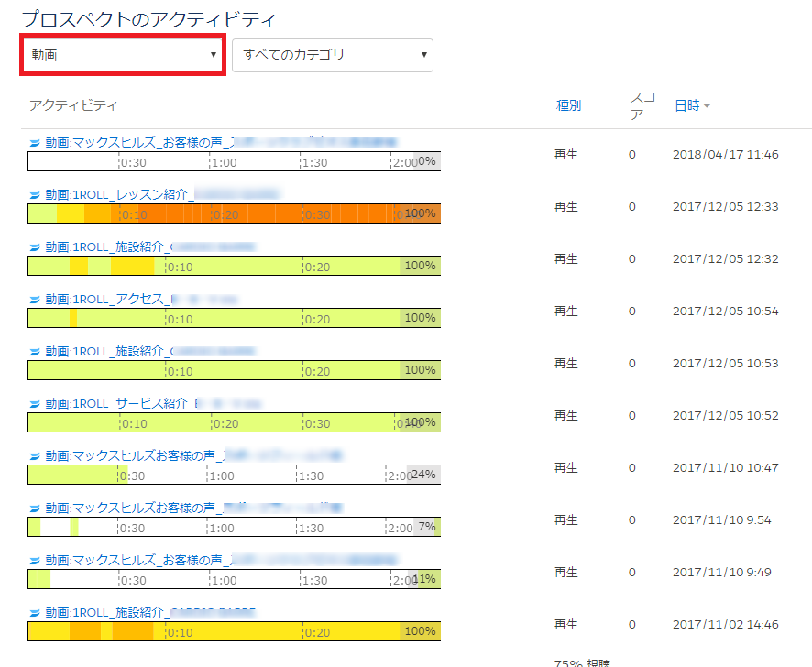Click the video icon before 1ROLL_サービス紹介
812x667 pixels.
pos(35,404)
